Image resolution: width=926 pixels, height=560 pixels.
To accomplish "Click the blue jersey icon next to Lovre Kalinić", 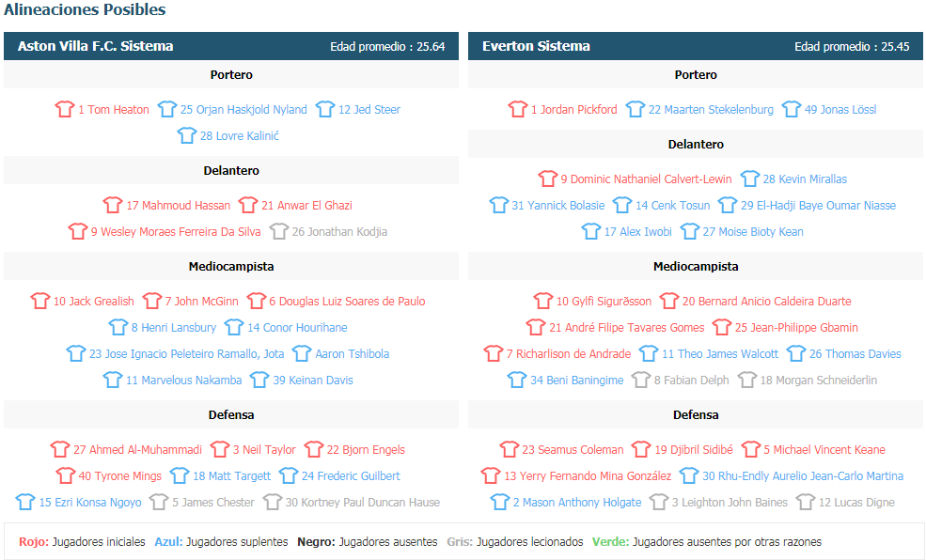I will [x=187, y=135].
